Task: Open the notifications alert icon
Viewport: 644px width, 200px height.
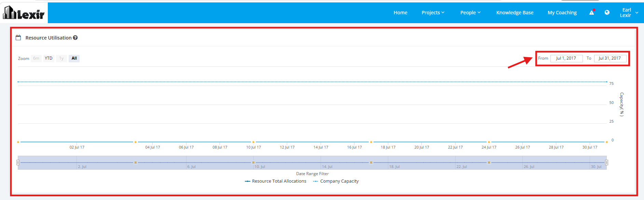Action: tap(592, 12)
